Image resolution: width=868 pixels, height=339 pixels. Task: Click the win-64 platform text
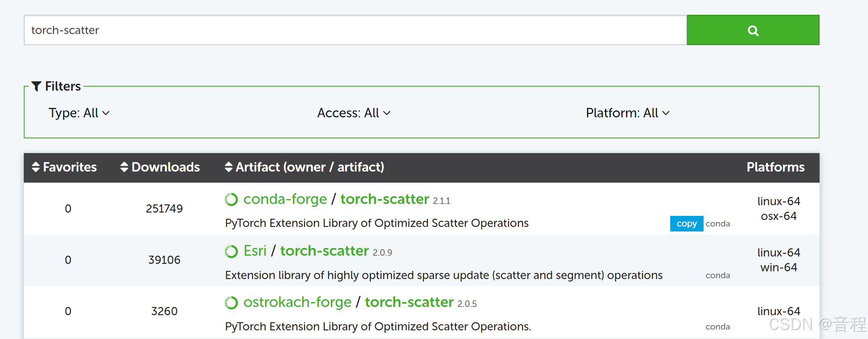(x=779, y=267)
